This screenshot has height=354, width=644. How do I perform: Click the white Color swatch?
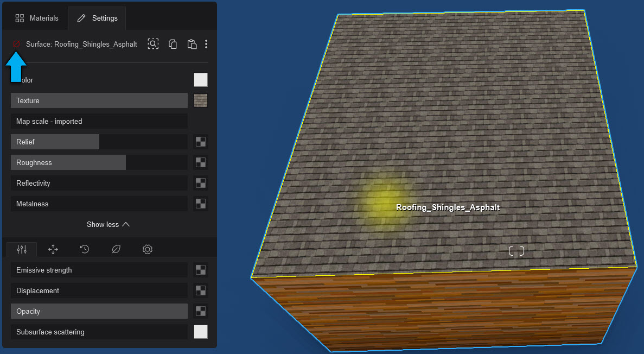click(201, 80)
